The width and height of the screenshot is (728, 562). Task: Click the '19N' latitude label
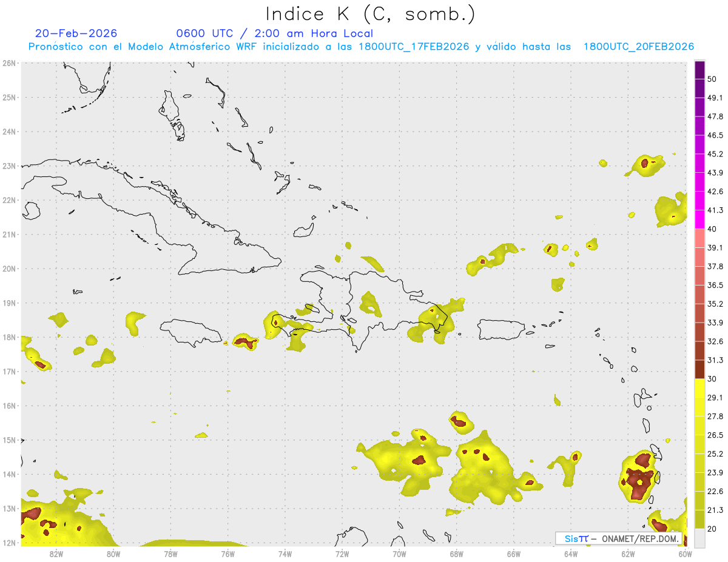[x=8, y=303]
